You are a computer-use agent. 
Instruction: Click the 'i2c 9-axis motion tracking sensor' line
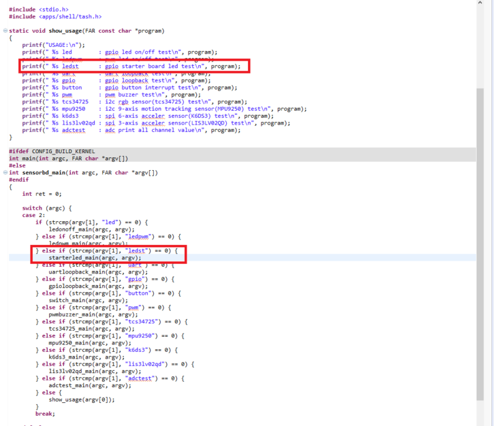164,109
